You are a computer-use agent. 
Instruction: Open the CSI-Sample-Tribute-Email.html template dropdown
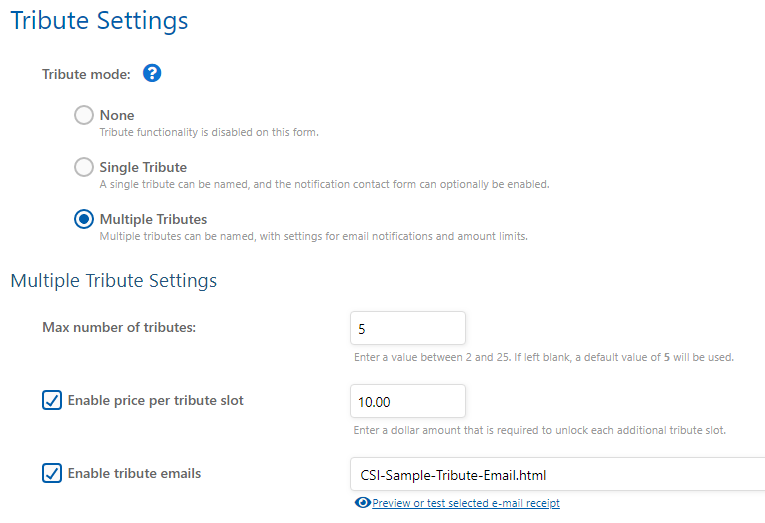click(557, 474)
